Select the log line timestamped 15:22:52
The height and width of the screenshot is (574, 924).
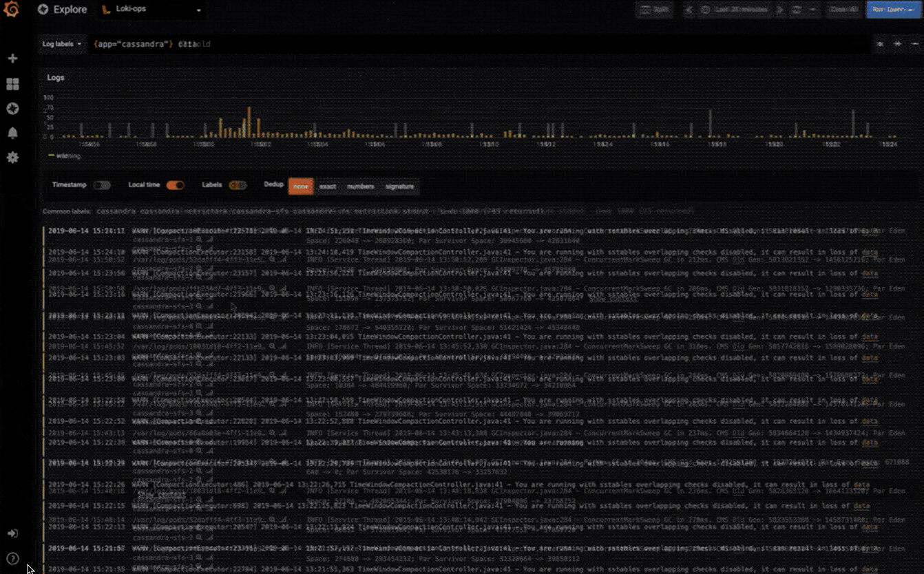point(461,421)
